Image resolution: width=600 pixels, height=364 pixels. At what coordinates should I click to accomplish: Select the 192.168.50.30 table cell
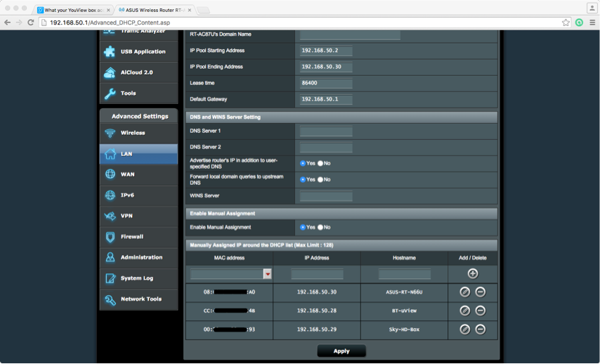(x=317, y=292)
